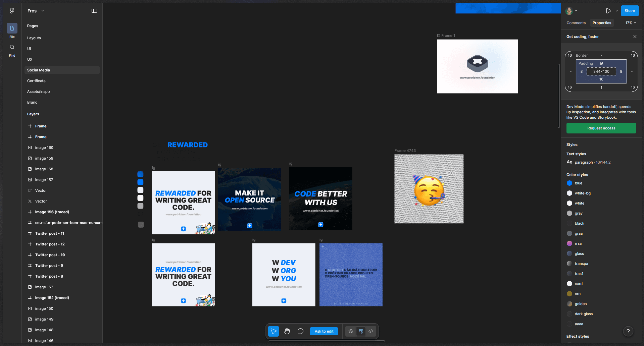
Task: Open the 17% zoom level dropdown
Action: pos(630,23)
